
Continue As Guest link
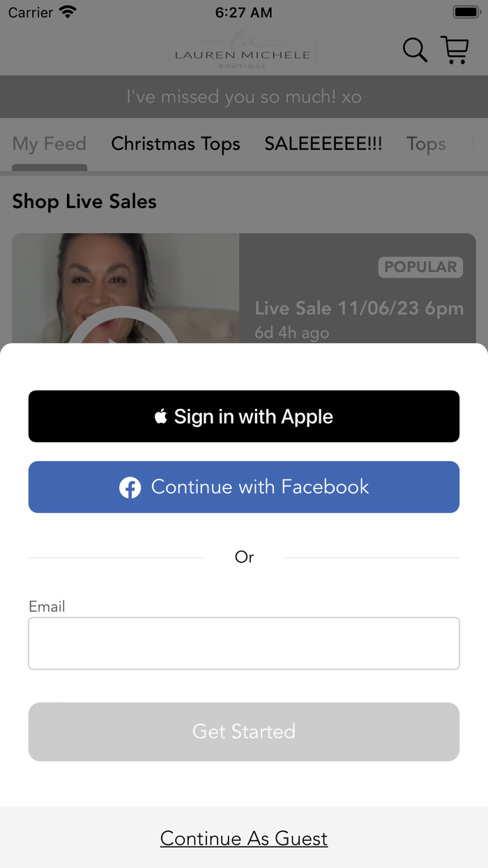click(x=244, y=838)
